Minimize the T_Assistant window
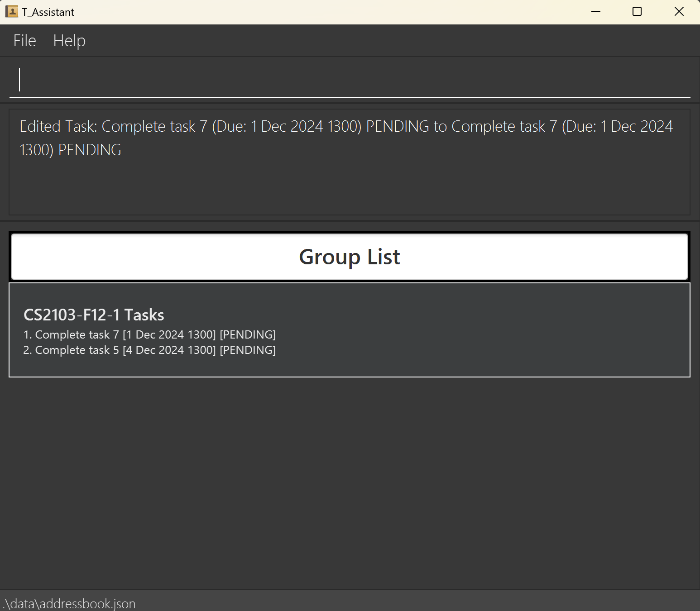Screen dimensions: 700x611 pos(596,12)
